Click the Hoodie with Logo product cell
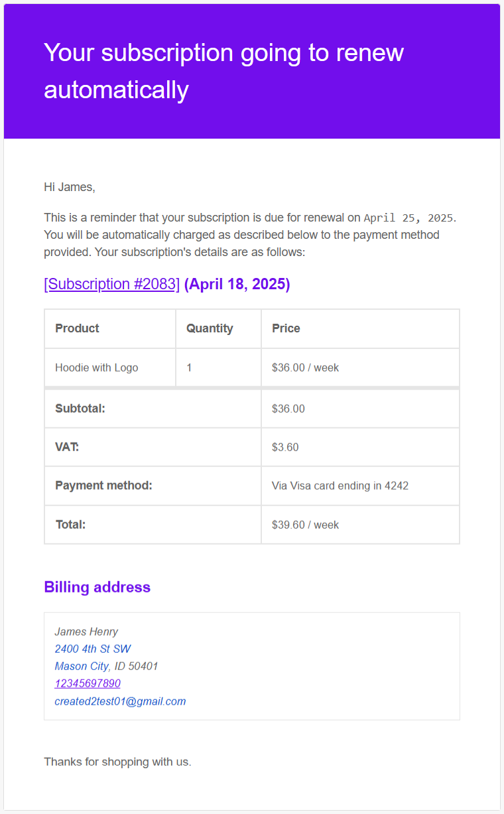This screenshot has width=504, height=814. coord(97,368)
